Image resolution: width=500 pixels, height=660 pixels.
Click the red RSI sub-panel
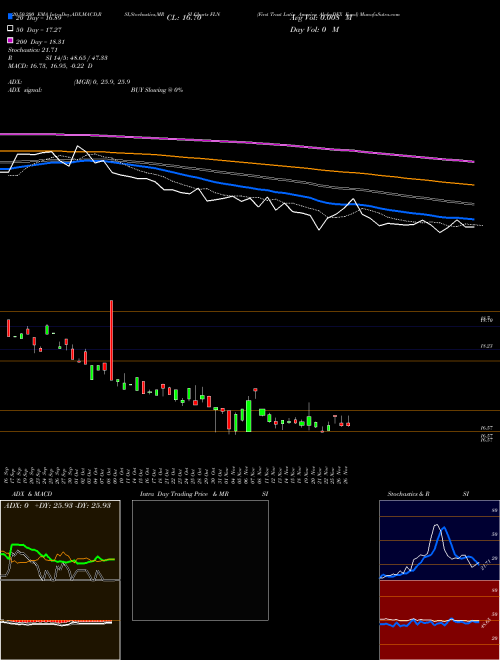coord(439,620)
